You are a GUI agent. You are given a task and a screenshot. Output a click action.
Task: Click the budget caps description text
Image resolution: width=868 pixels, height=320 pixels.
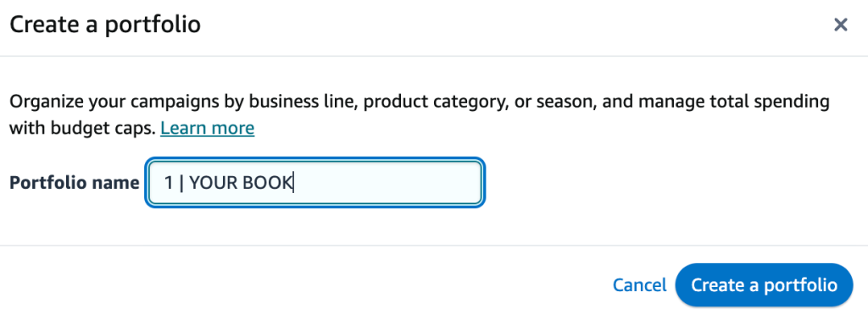coord(84,128)
